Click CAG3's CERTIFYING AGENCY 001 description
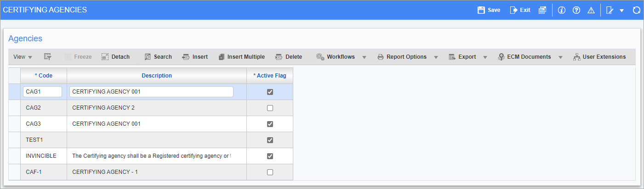Viewport: 644px width, 189px height. pos(106,124)
